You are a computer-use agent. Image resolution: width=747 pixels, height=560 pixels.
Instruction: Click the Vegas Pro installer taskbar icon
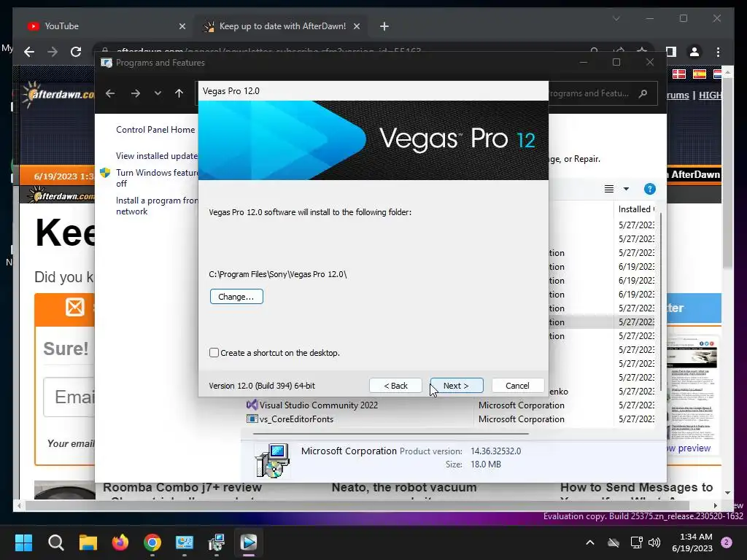[249, 542]
